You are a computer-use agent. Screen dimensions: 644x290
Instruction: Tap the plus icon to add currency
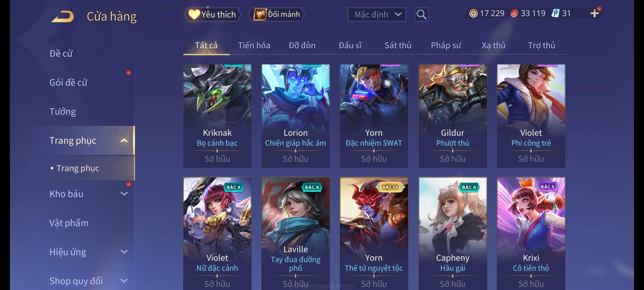click(x=595, y=13)
